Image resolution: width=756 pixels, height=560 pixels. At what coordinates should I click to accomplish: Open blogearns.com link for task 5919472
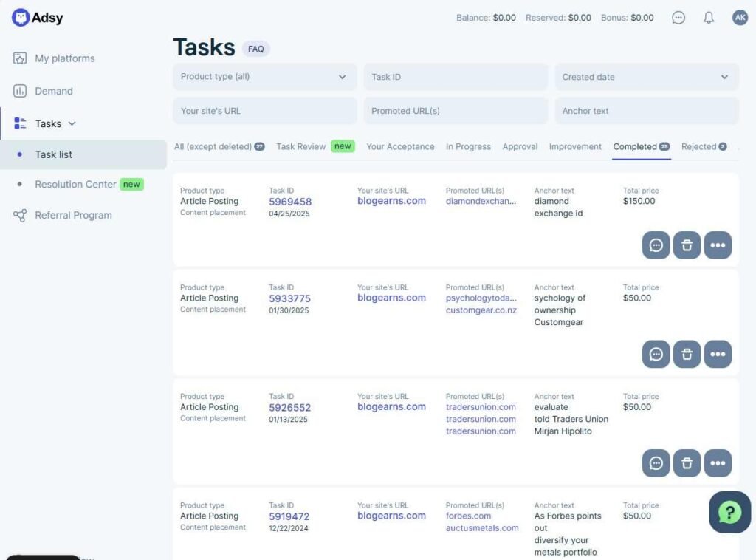[391, 516]
